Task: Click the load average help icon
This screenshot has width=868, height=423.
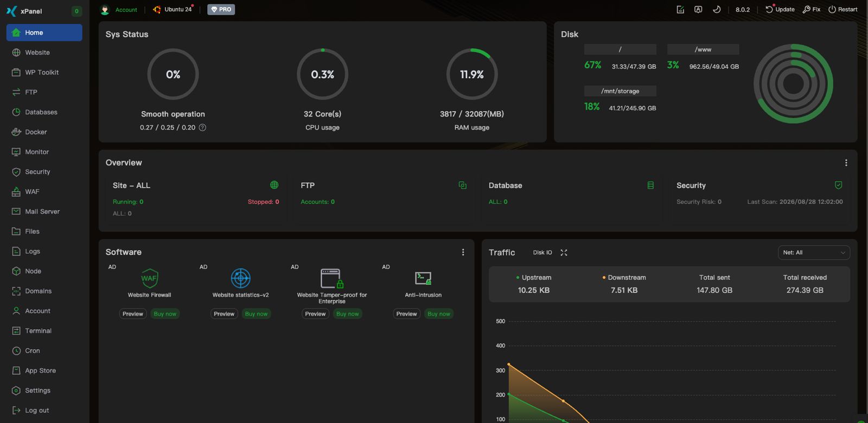Action: [202, 127]
